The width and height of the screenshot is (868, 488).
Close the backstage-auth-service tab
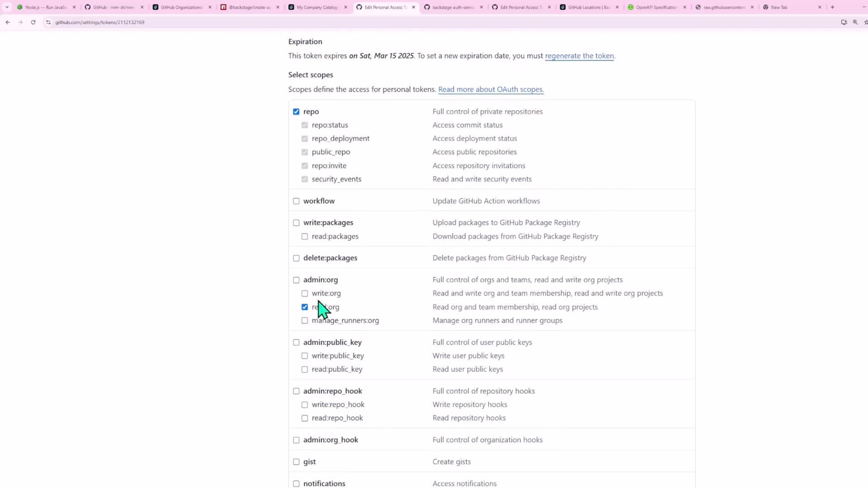[481, 7]
